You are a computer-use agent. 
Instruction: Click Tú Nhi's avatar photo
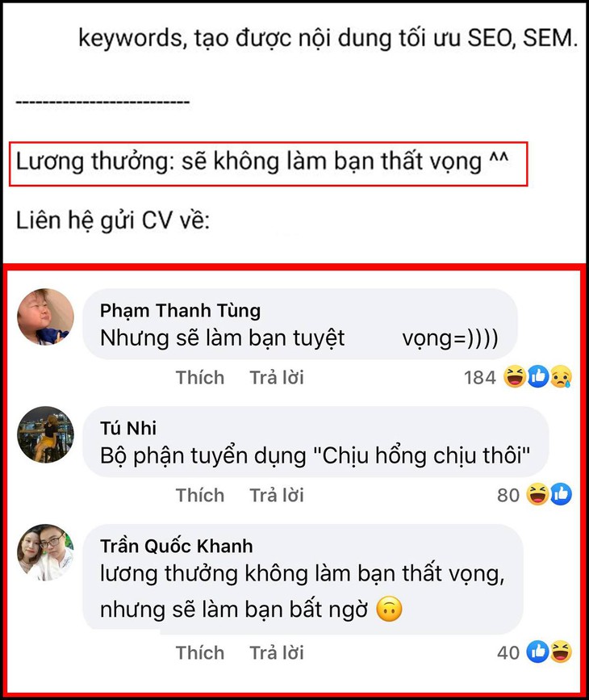tap(45, 434)
